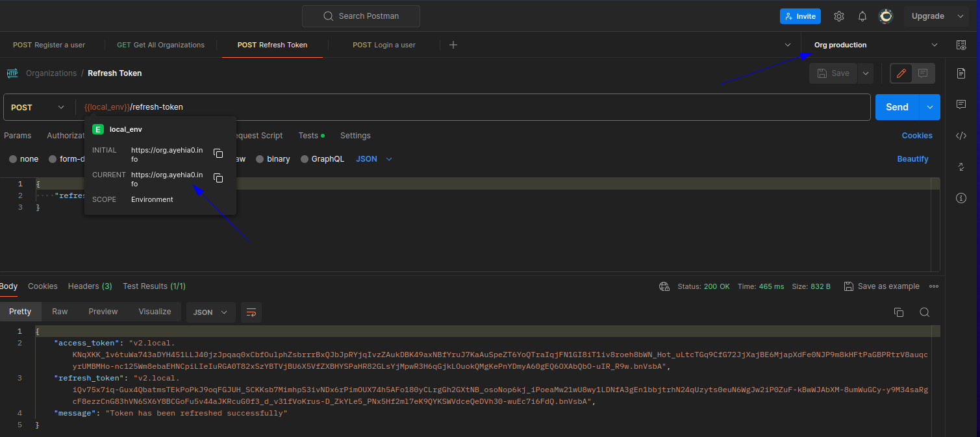
Task: Select the GraphQL body type
Action: tap(322, 159)
